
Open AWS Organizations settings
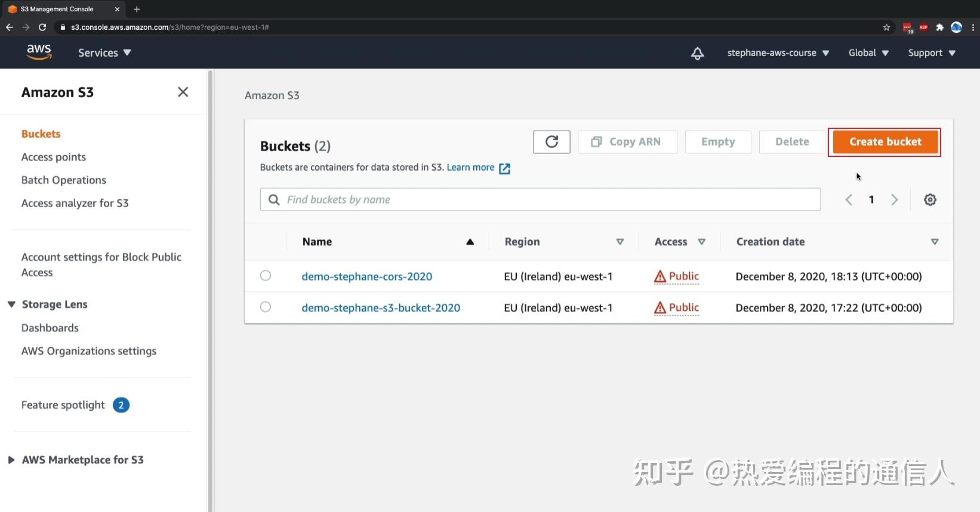(x=89, y=351)
